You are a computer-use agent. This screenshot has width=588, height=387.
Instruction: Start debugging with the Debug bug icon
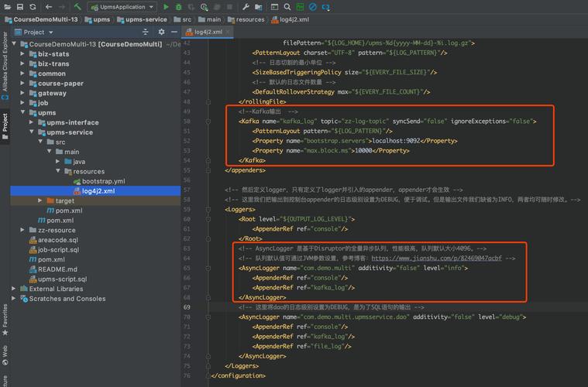(179, 7)
